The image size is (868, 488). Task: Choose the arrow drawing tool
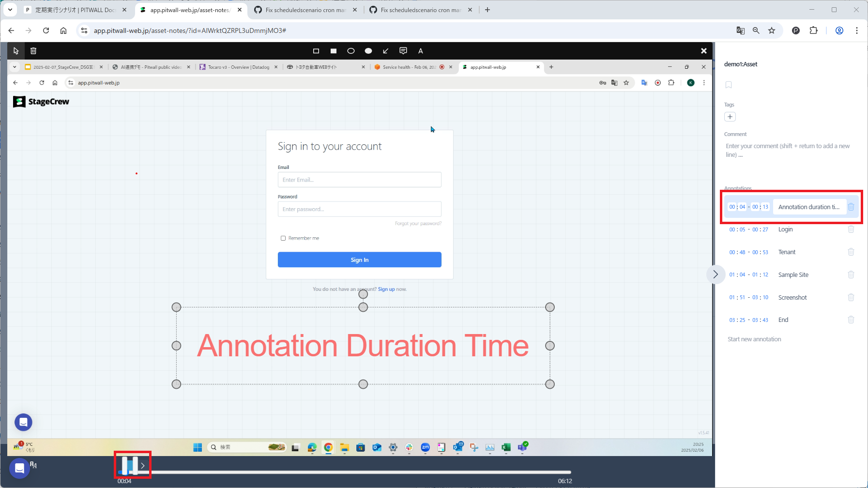[386, 51]
